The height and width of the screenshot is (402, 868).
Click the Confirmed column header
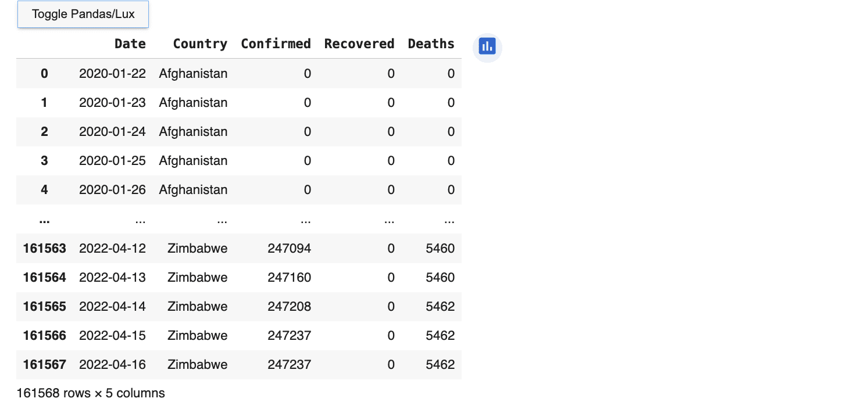coord(276,44)
